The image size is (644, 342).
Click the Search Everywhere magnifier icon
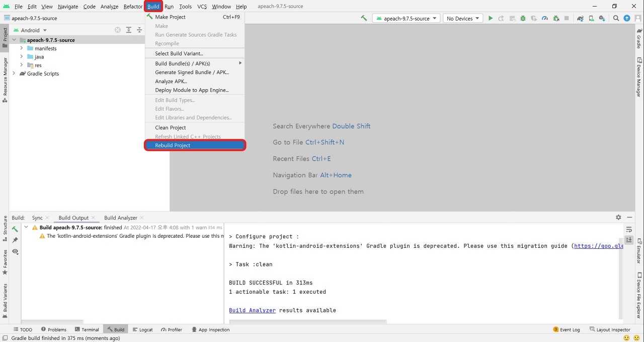tap(616, 18)
